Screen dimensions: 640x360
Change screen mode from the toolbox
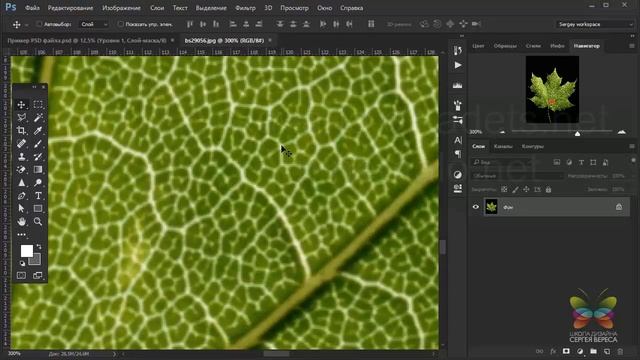pyautogui.click(x=38, y=276)
